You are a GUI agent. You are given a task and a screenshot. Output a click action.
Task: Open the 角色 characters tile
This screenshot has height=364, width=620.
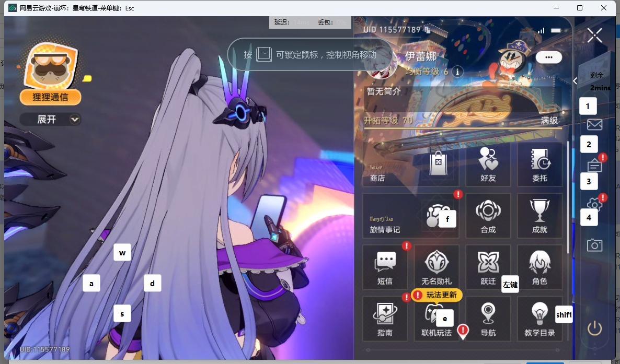point(539,267)
